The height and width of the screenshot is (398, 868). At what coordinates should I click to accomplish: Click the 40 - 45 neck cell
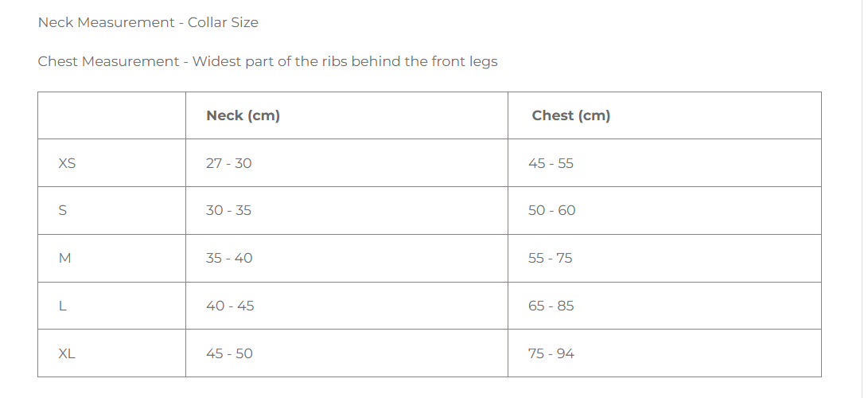pos(230,306)
